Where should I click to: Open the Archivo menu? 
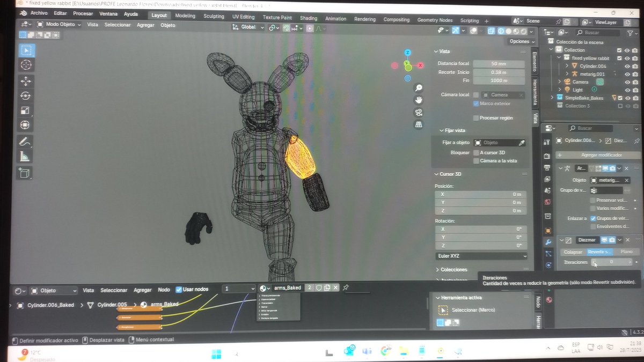click(39, 13)
